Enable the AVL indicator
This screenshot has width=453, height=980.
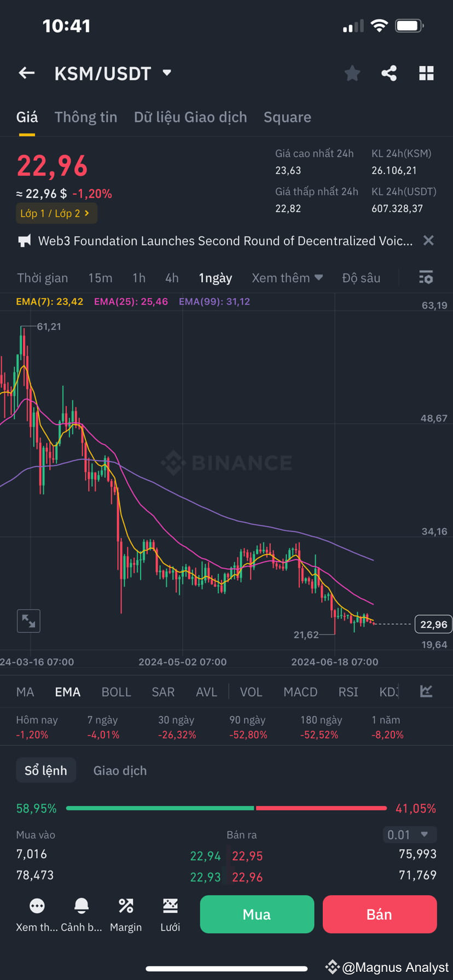click(x=207, y=692)
